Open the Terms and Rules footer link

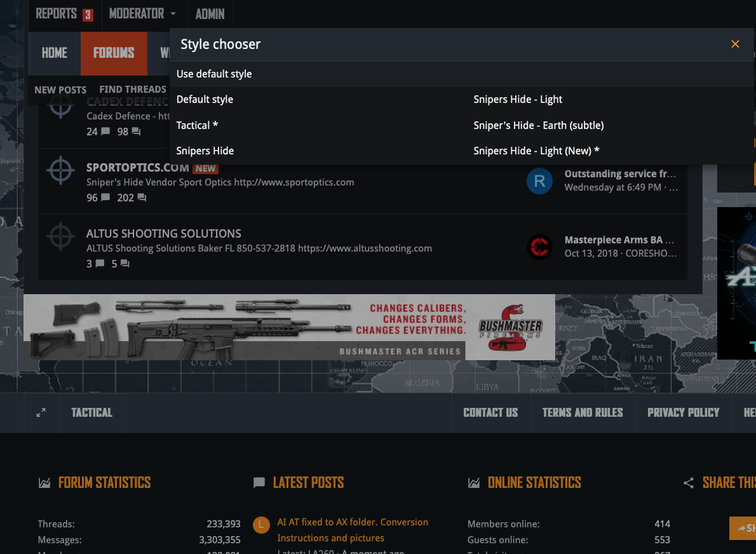pos(583,413)
